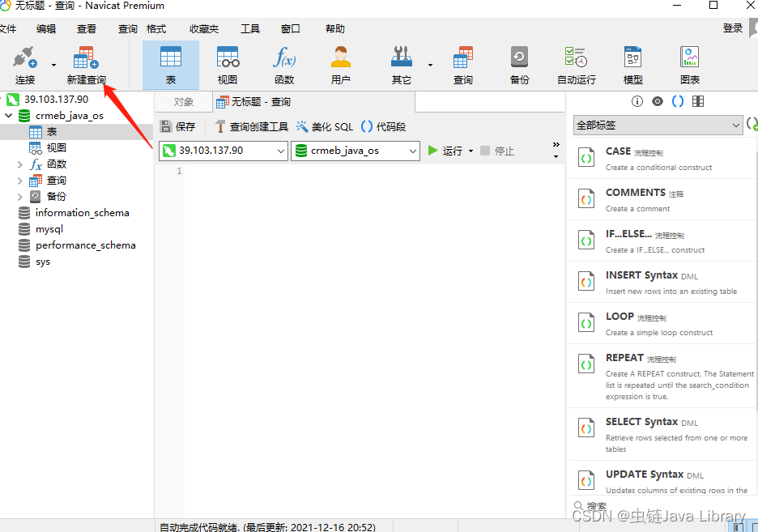The height and width of the screenshot is (532, 758).
Task: Open the Function (函数) toolbar icon
Action: point(284,65)
